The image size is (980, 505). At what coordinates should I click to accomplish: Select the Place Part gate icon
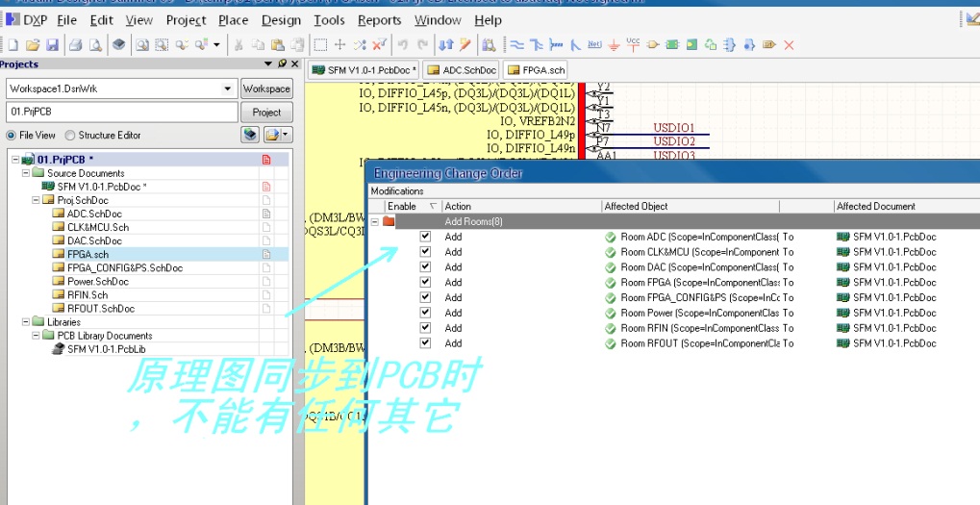(652, 45)
